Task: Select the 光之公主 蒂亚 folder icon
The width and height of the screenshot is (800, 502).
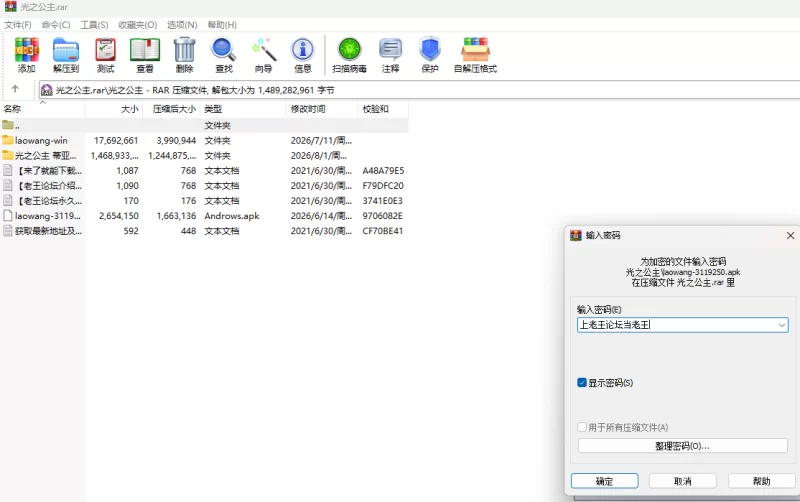Action: [x=8, y=155]
